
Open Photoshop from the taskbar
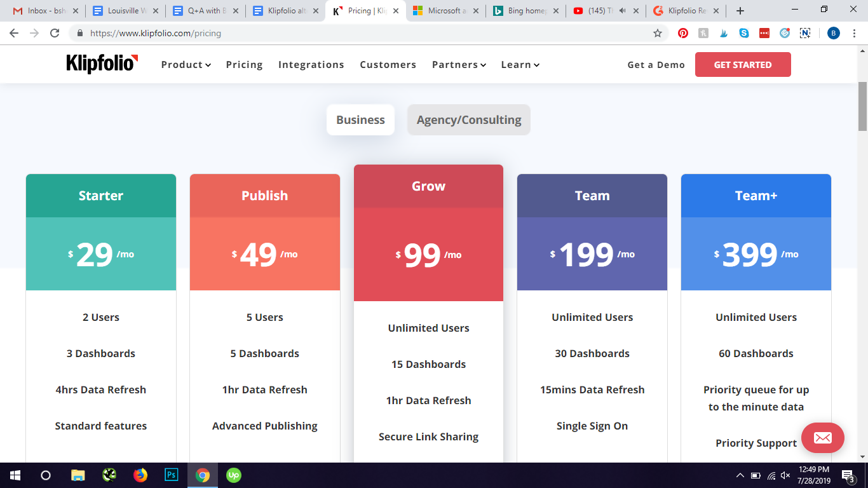[x=171, y=475]
